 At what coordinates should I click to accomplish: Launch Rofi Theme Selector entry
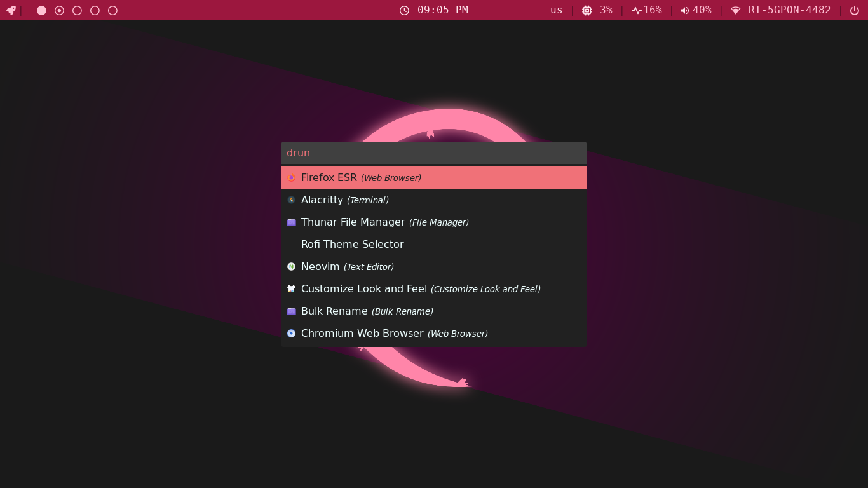coord(353,245)
